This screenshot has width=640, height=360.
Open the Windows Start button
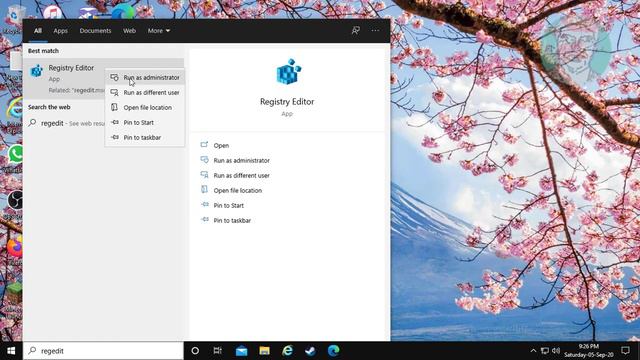(x=11, y=351)
